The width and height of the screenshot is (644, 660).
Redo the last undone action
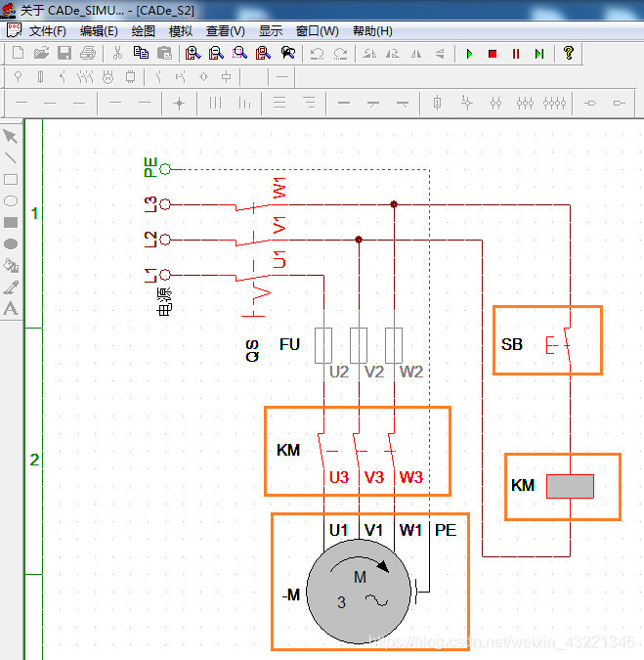coord(340,54)
